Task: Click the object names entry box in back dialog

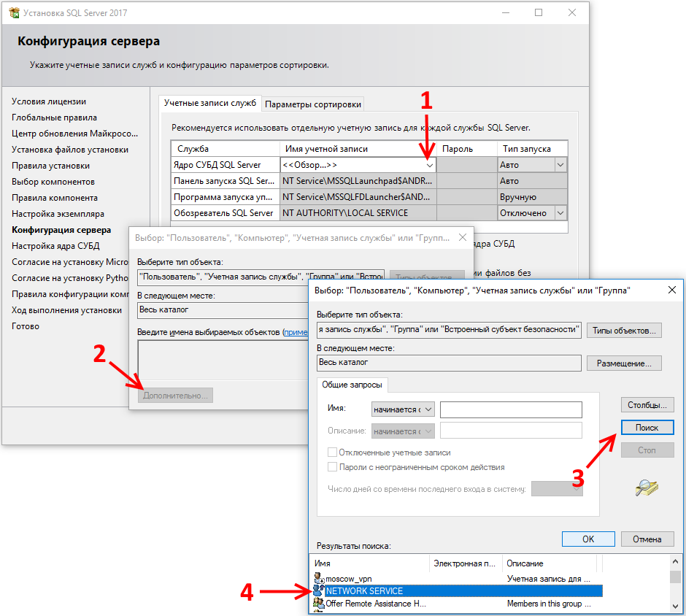Action: click(223, 360)
